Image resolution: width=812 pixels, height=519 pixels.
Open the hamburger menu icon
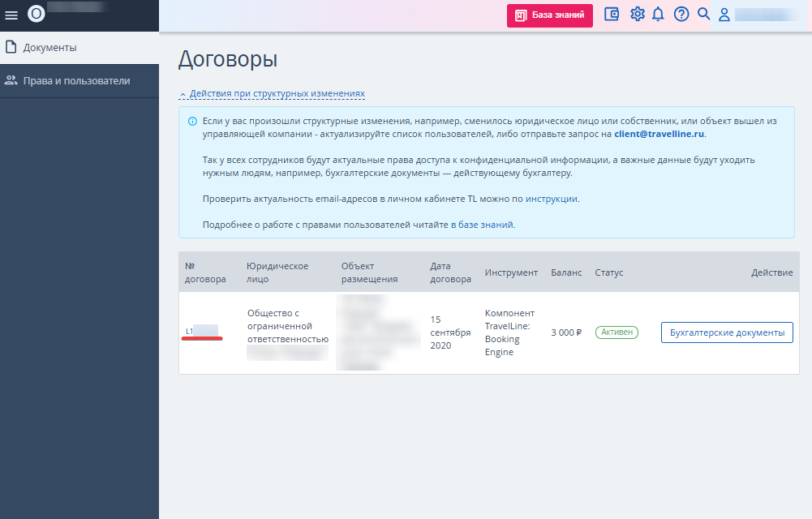click(11, 15)
